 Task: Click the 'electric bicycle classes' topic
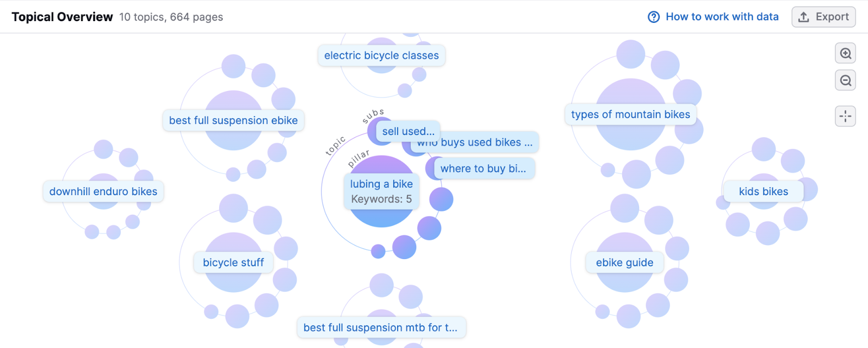[381, 55]
